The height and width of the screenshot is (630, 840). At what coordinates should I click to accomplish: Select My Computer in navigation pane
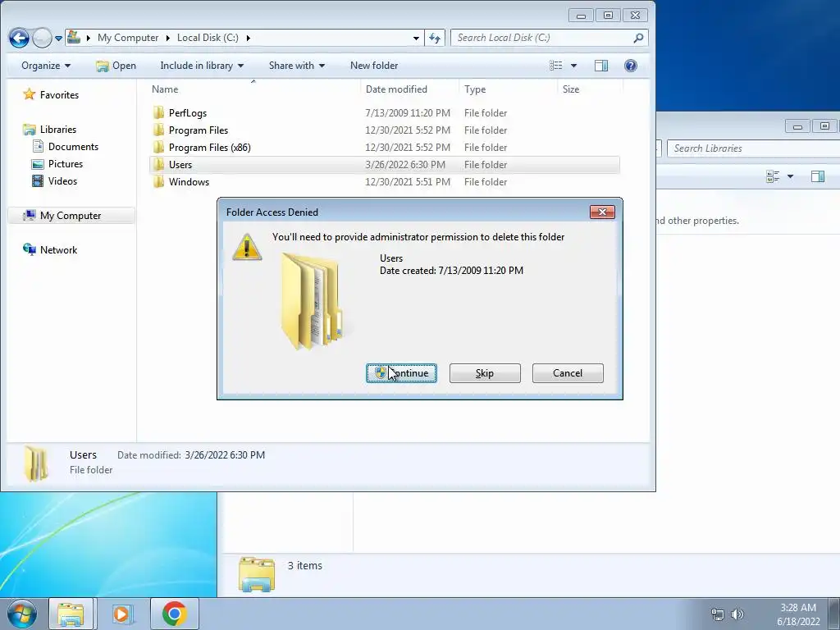click(x=71, y=216)
